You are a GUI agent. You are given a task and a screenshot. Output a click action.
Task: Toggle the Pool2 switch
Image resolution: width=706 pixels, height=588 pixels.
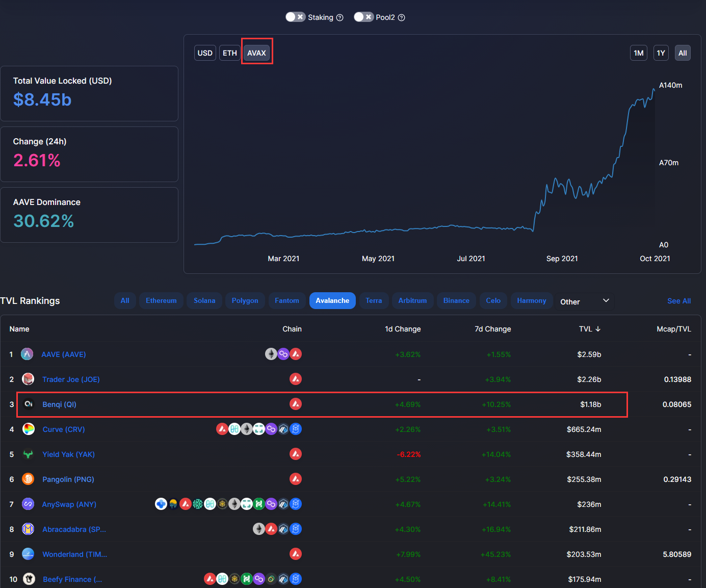364,17
